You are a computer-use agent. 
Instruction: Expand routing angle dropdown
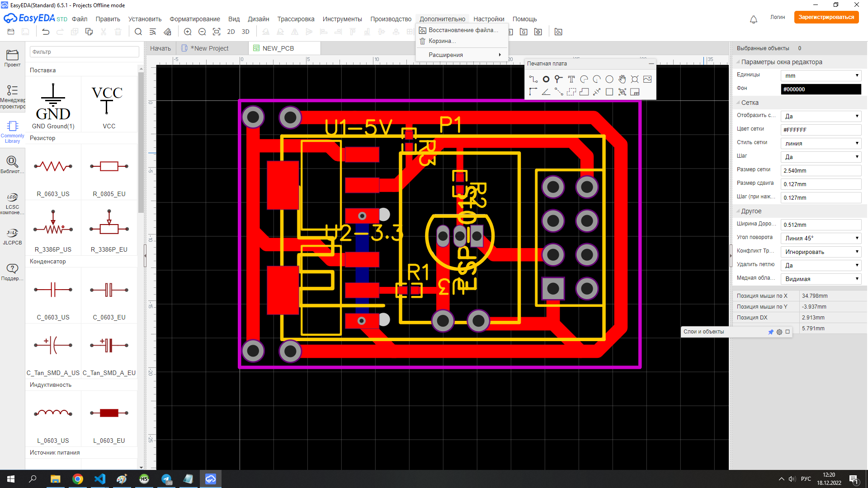pyautogui.click(x=821, y=238)
